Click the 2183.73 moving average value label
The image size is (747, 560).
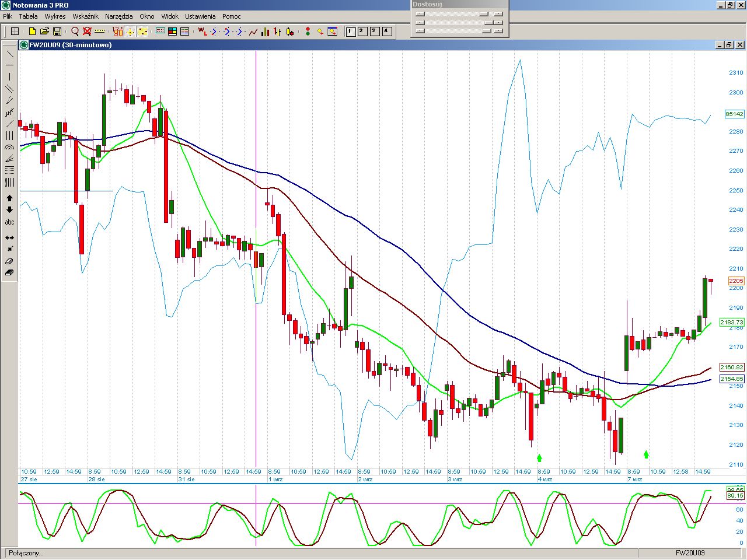tap(732, 322)
